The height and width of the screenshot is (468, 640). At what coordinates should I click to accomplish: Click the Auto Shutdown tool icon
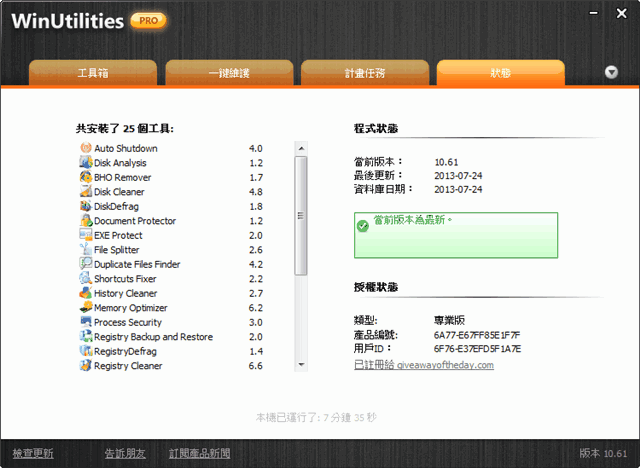coord(86,148)
